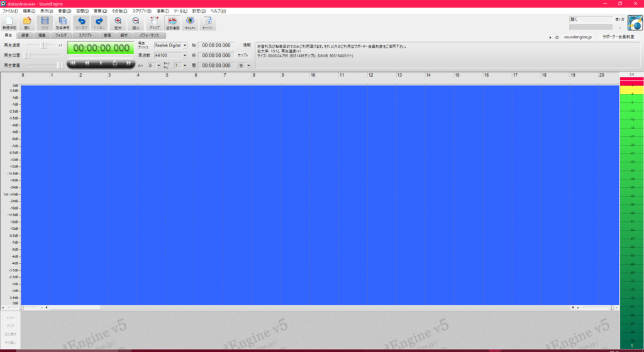The width and height of the screenshot is (644, 352).
Task: Click the 10 second ruler marker
Action: (313, 75)
